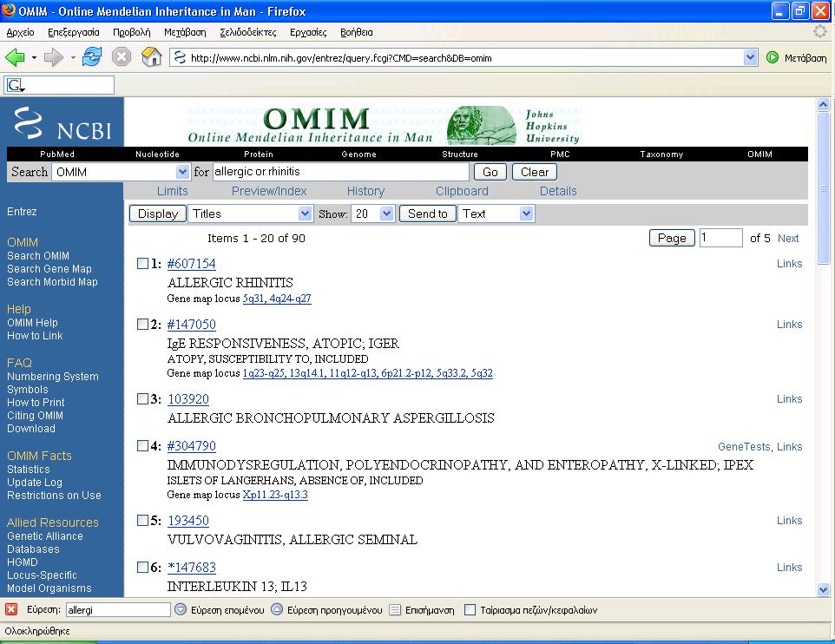Viewport: 835px width, 644px height.
Task: Click the Page button
Action: [x=672, y=238]
